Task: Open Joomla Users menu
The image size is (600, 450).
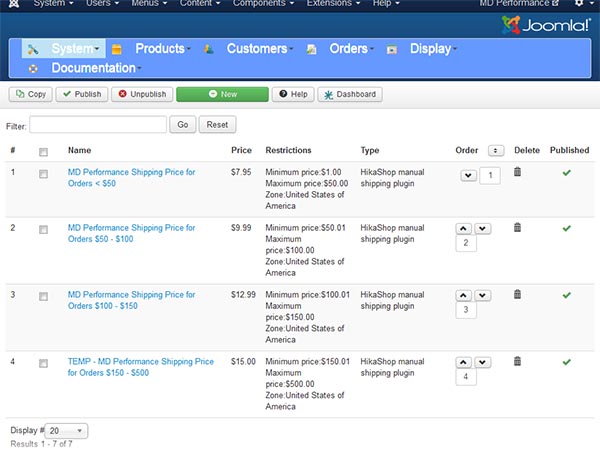Action: pos(102,3)
